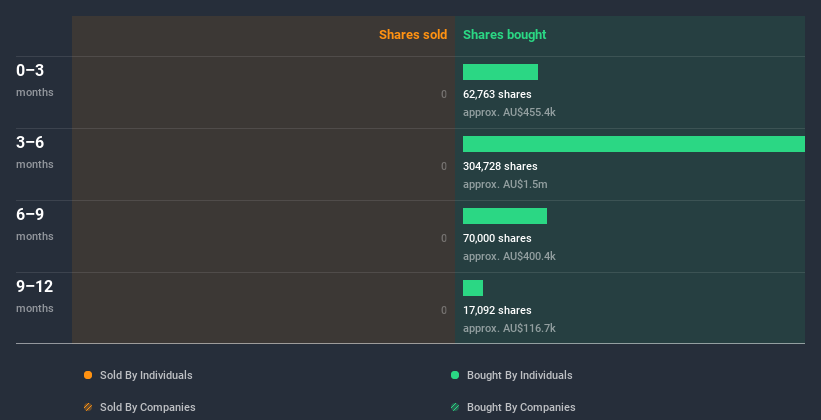Select the Sold By Companies legend label
The height and width of the screenshot is (420, 821).
tap(148, 407)
